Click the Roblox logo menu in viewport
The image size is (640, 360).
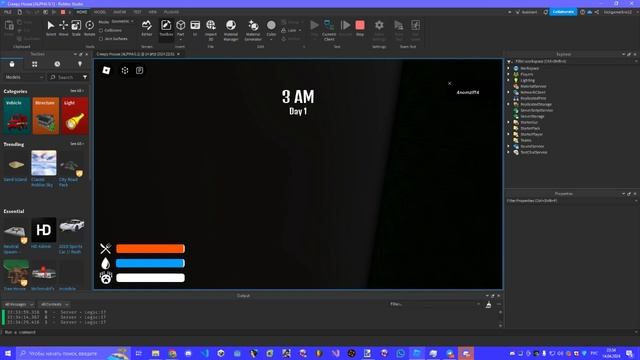click(x=106, y=70)
